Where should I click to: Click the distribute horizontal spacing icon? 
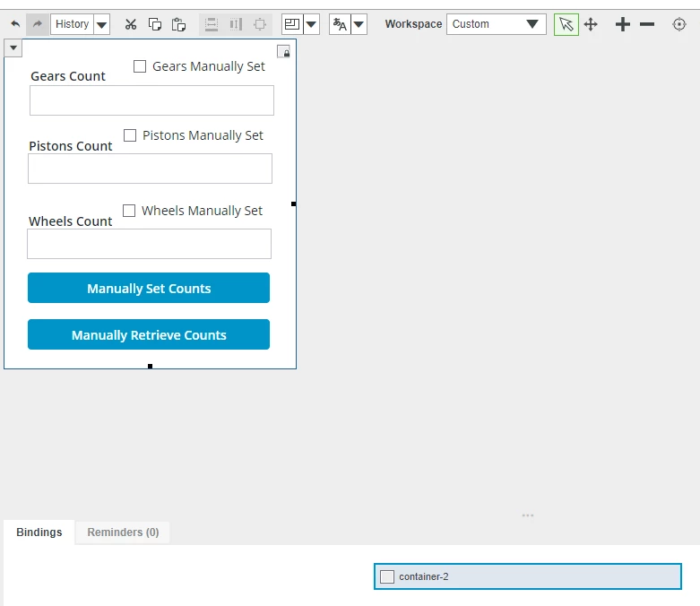click(x=236, y=24)
